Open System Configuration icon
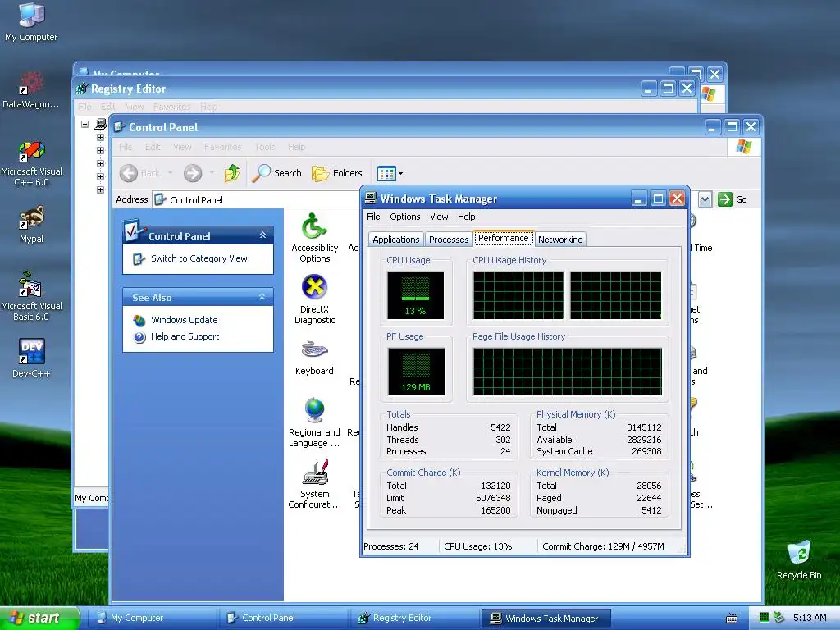840x630 pixels. [314, 484]
